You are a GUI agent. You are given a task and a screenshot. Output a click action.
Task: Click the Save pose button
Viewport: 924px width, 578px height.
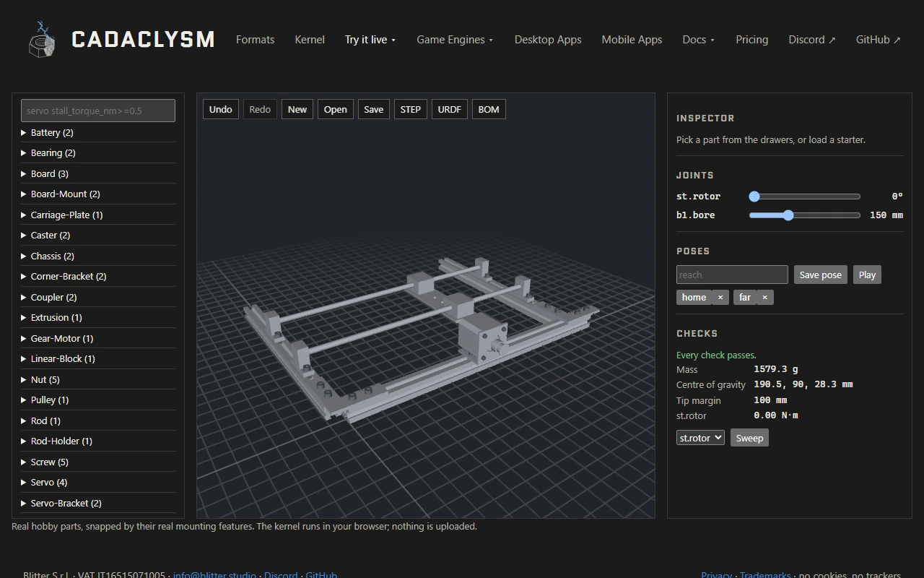pos(821,275)
